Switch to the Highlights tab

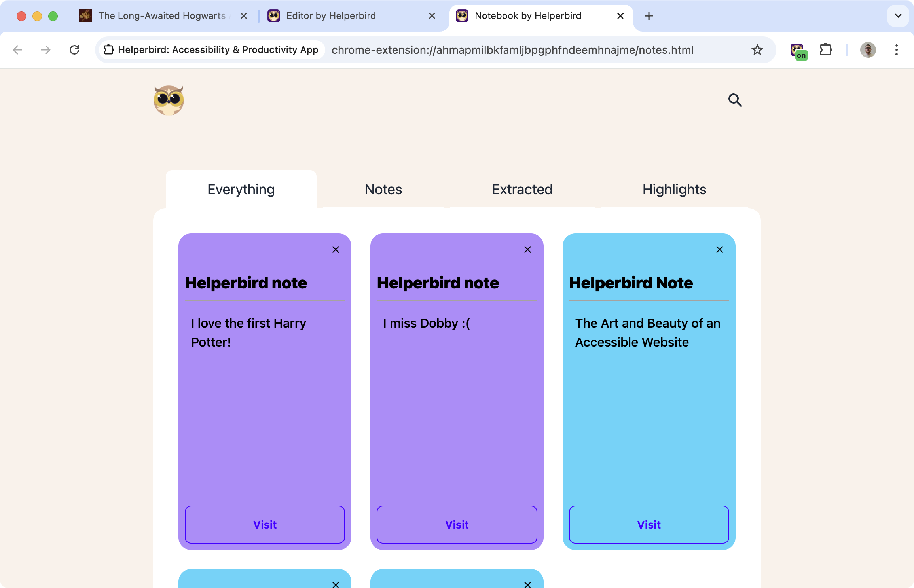(x=674, y=189)
